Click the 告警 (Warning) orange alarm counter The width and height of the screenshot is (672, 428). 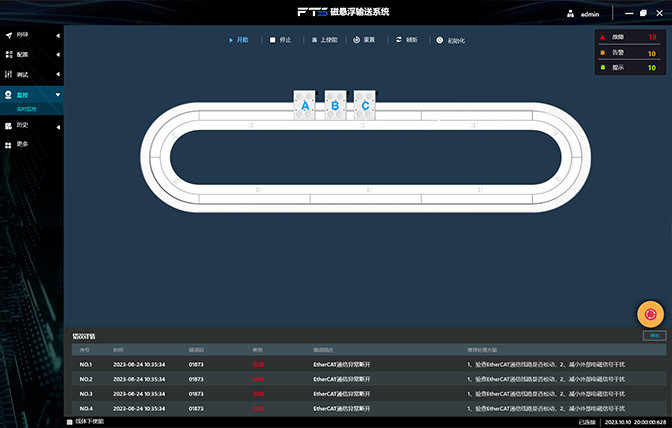pos(627,52)
